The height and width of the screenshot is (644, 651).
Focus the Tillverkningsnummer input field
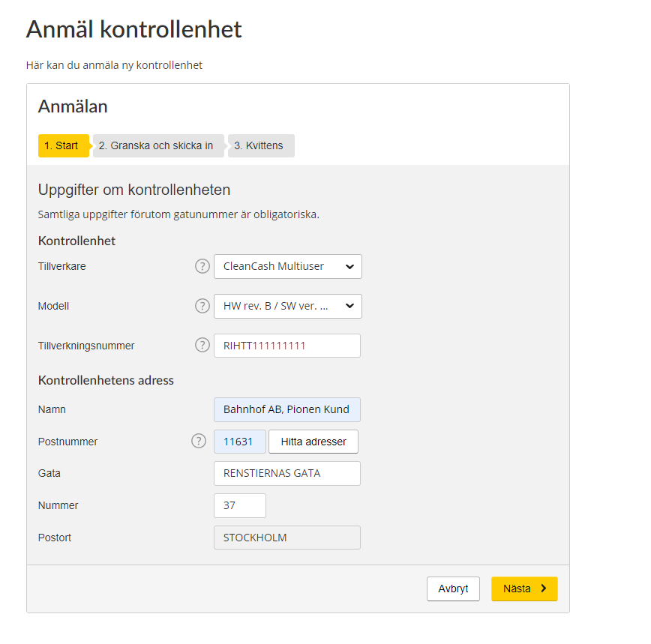(x=287, y=346)
